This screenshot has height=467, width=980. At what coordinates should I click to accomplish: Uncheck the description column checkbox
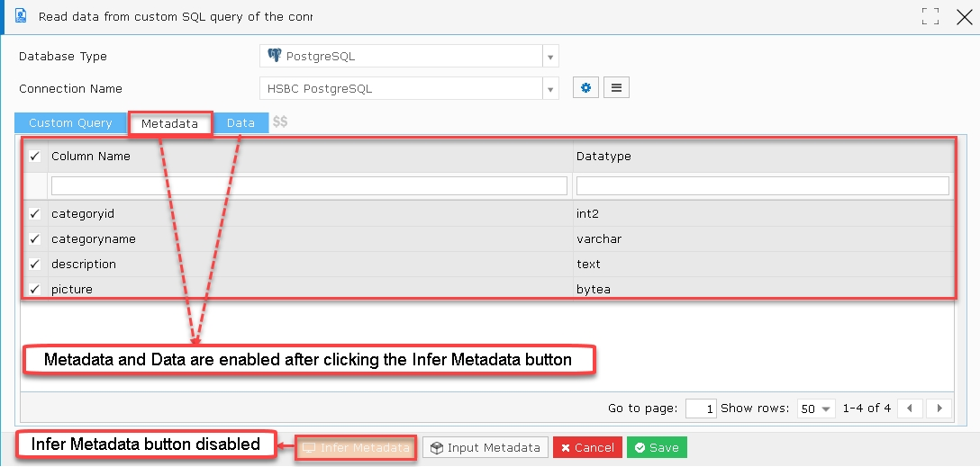35,264
